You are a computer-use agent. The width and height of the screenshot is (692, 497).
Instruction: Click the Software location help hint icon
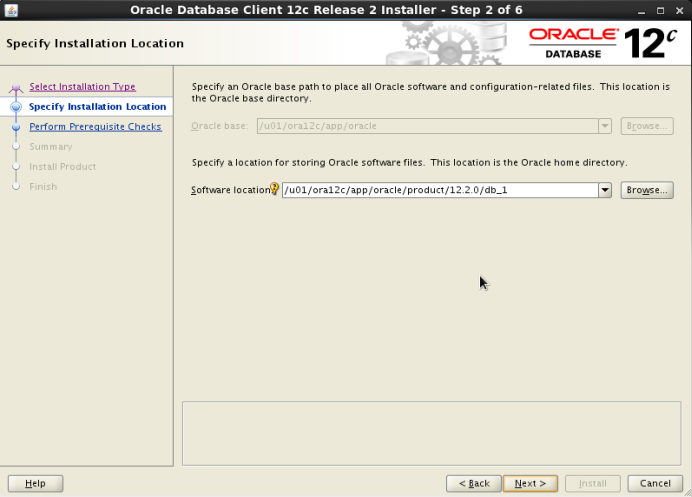click(275, 189)
